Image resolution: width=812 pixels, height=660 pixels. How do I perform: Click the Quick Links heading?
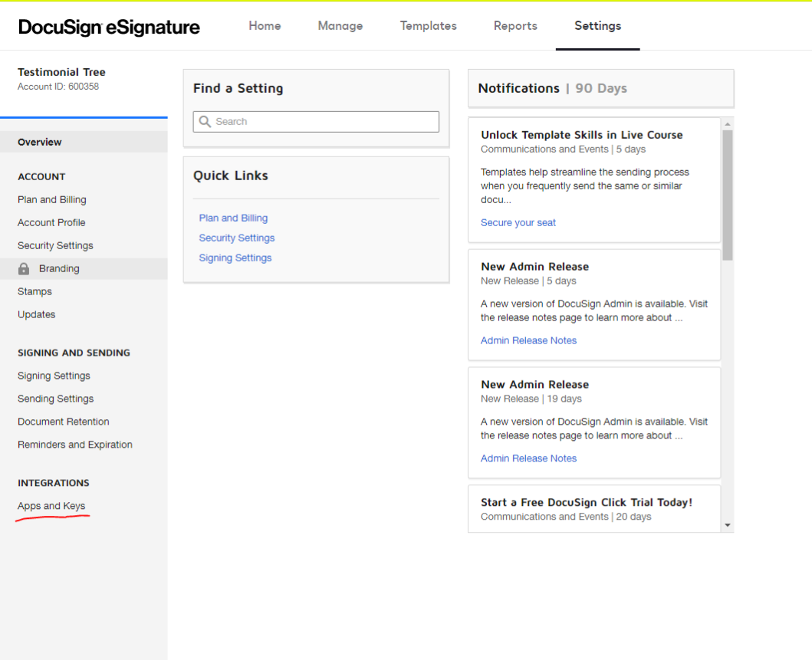pos(231,176)
